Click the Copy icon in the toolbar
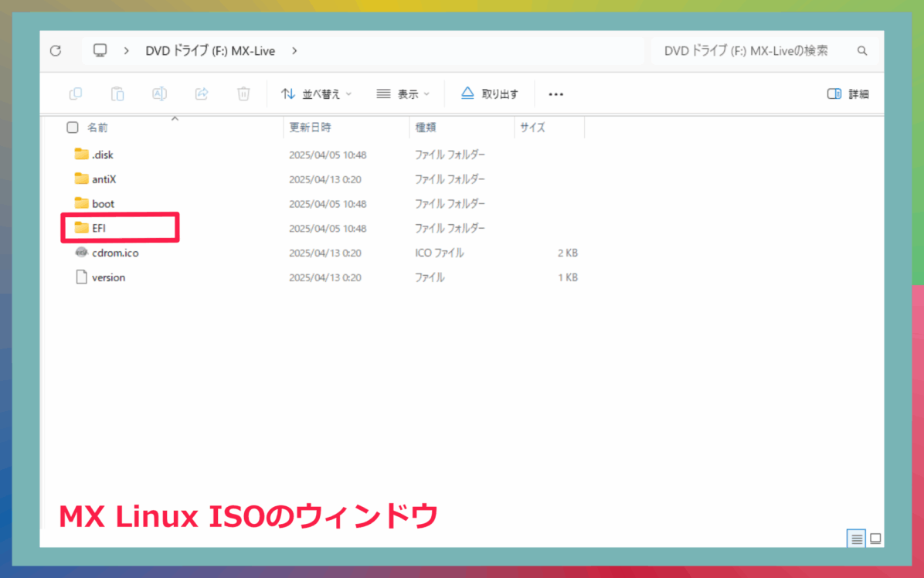924x578 pixels. click(75, 93)
